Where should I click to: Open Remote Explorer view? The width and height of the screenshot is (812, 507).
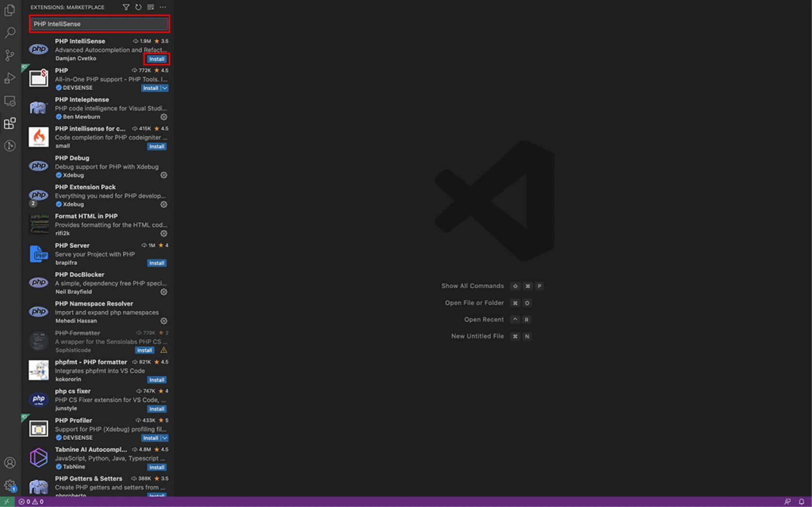click(10, 101)
